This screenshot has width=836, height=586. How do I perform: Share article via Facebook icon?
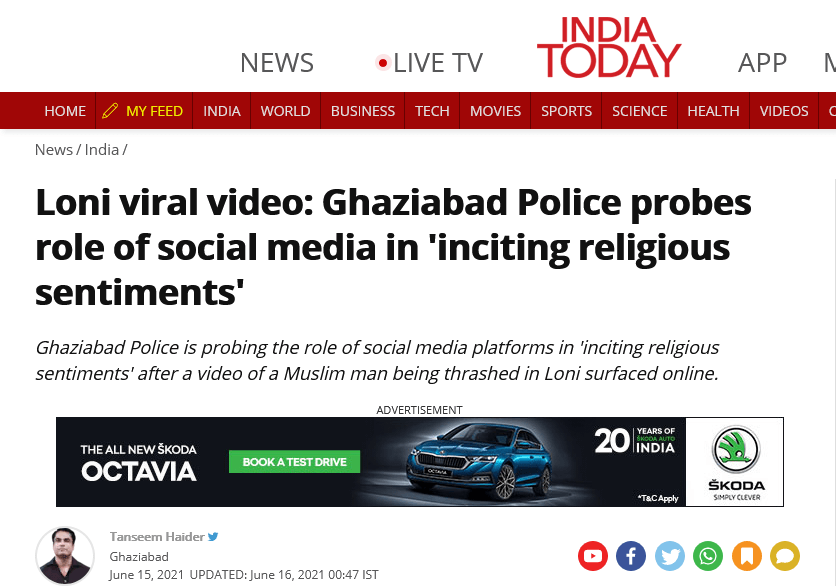631,556
